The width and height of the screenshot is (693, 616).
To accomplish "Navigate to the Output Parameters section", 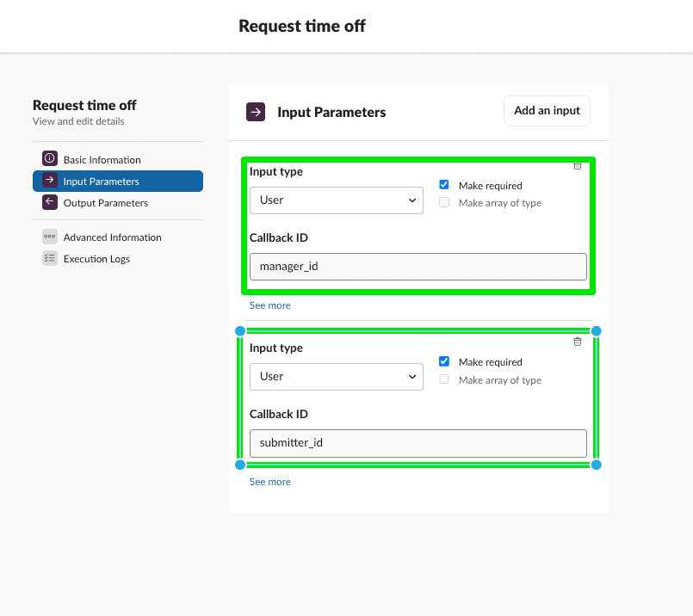I will 107,203.
